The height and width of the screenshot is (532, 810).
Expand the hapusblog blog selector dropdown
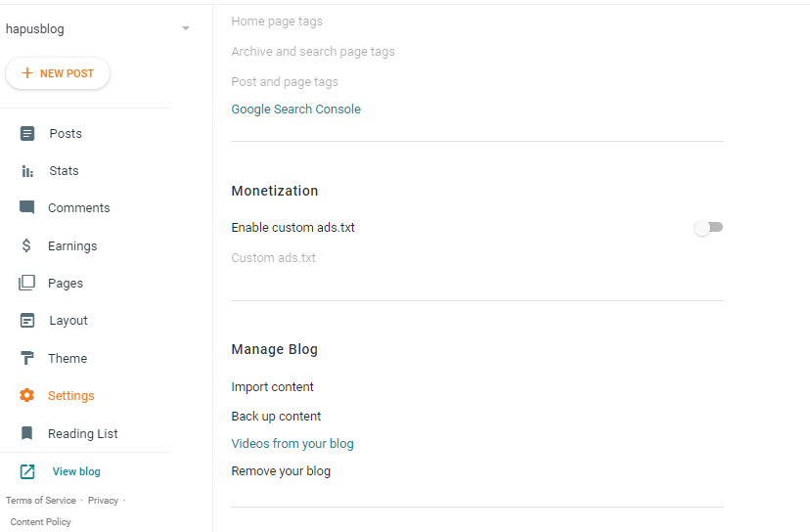(186, 28)
